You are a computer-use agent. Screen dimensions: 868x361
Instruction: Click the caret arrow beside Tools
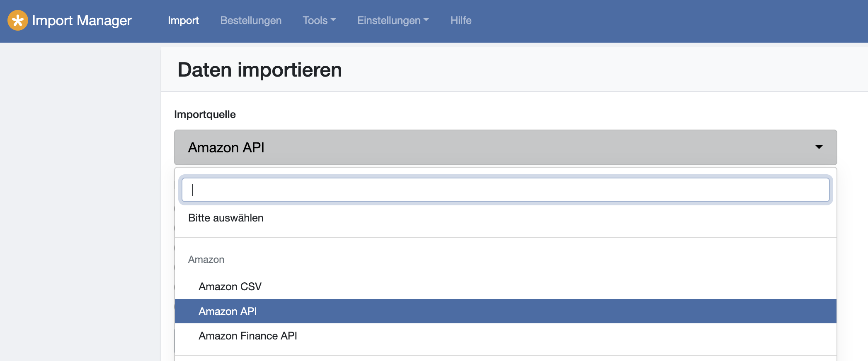pos(333,20)
